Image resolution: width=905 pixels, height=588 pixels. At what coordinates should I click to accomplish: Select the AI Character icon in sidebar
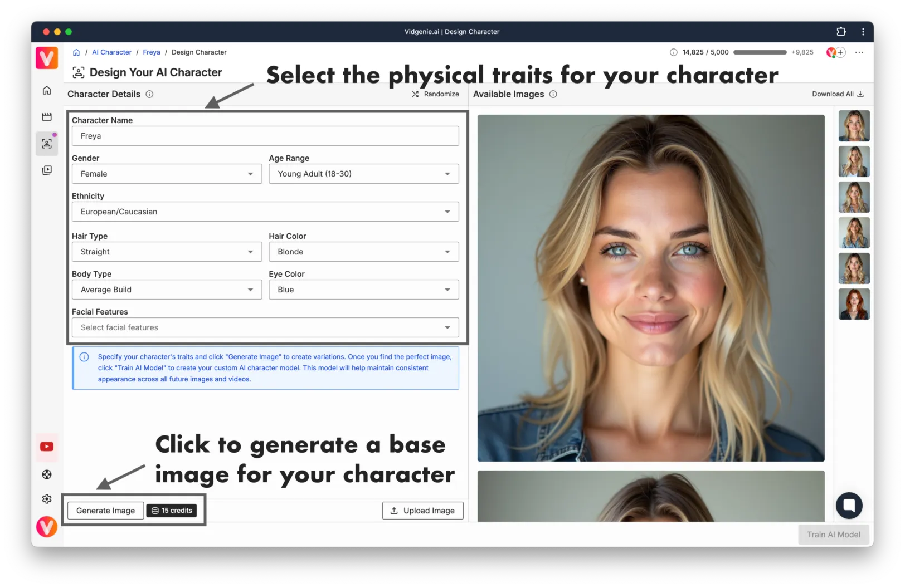[47, 144]
